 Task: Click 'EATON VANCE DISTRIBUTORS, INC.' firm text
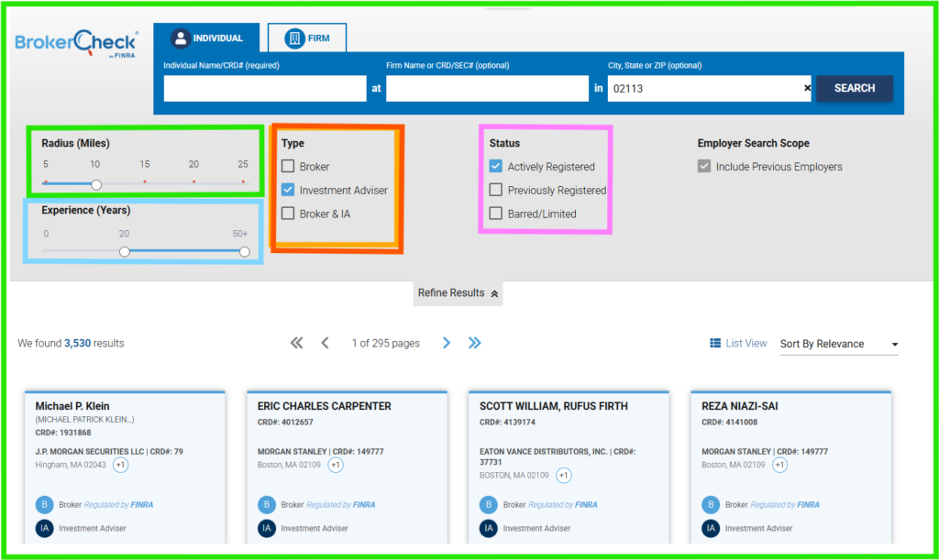(543, 452)
